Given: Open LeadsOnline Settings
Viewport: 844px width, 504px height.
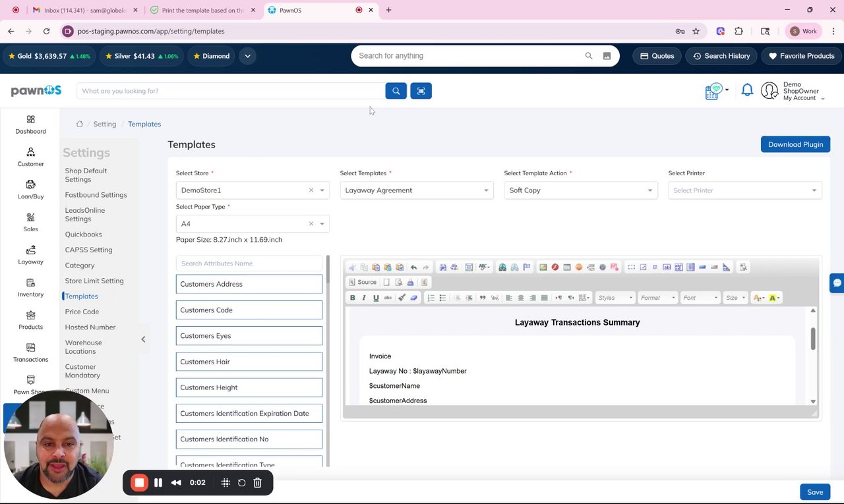Looking at the screenshot, I should coord(84,215).
